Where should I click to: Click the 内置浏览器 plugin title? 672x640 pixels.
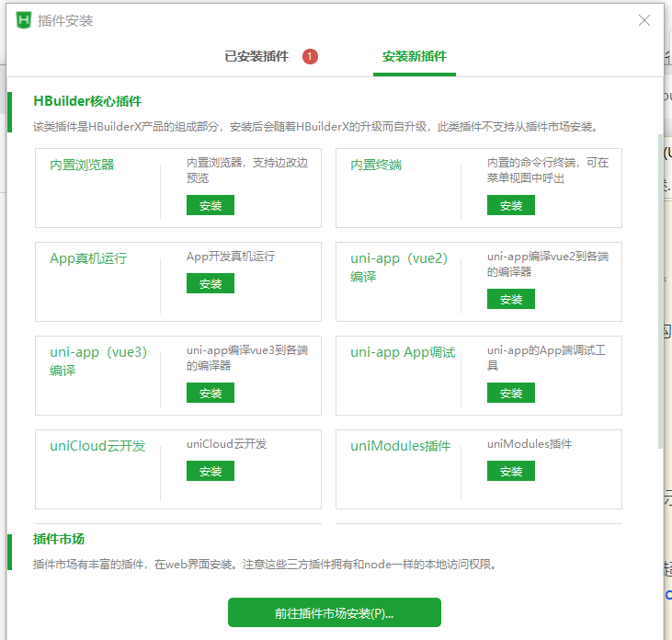(83, 166)
